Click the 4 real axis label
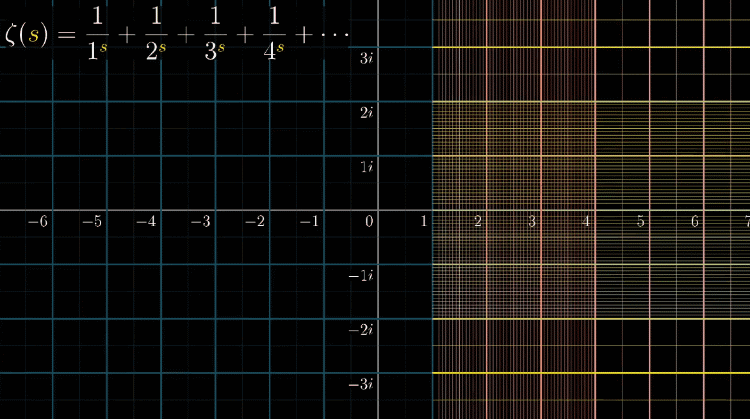This screenshot has width=750, height=419. click(x=587, y=221)
